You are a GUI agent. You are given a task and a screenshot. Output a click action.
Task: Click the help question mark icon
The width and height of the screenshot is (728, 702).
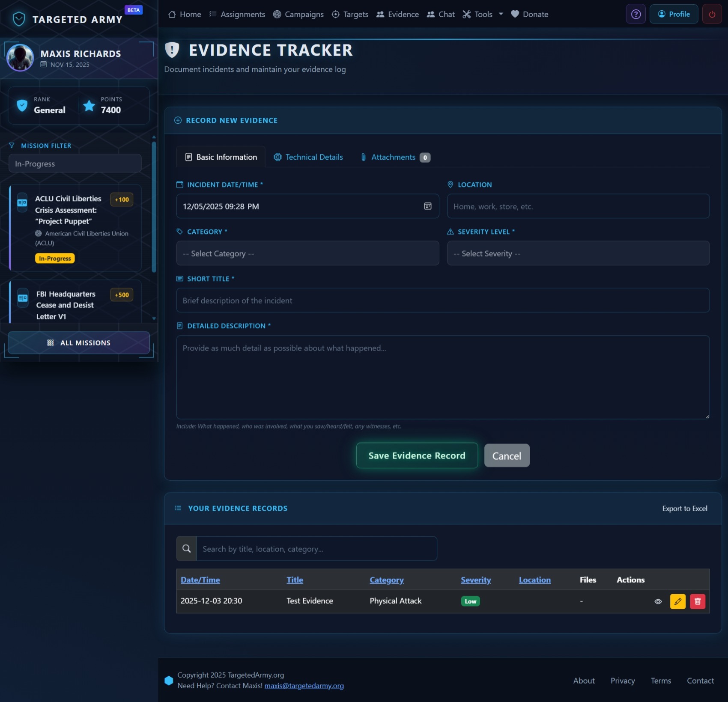(x=636, y=14)
